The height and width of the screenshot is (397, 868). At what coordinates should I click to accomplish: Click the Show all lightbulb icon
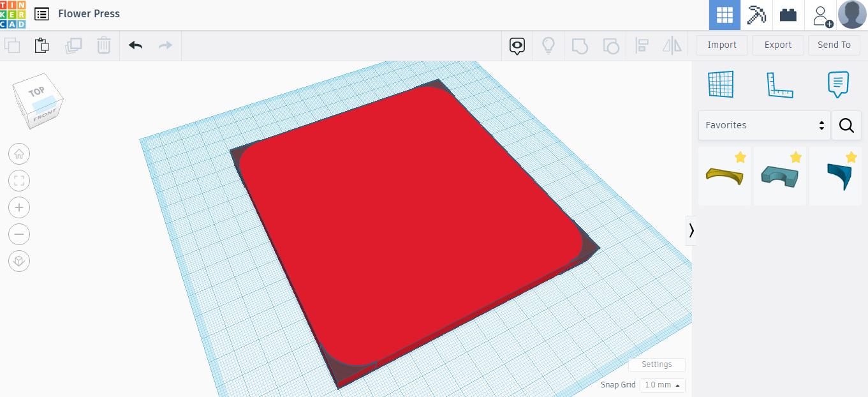(548, 45)
